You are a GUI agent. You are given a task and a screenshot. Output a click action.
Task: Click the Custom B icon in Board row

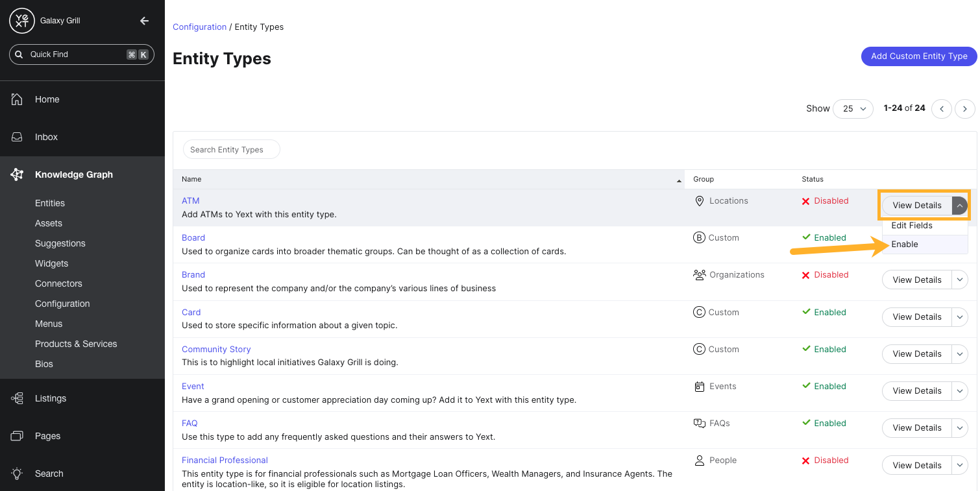click(700, 238)
